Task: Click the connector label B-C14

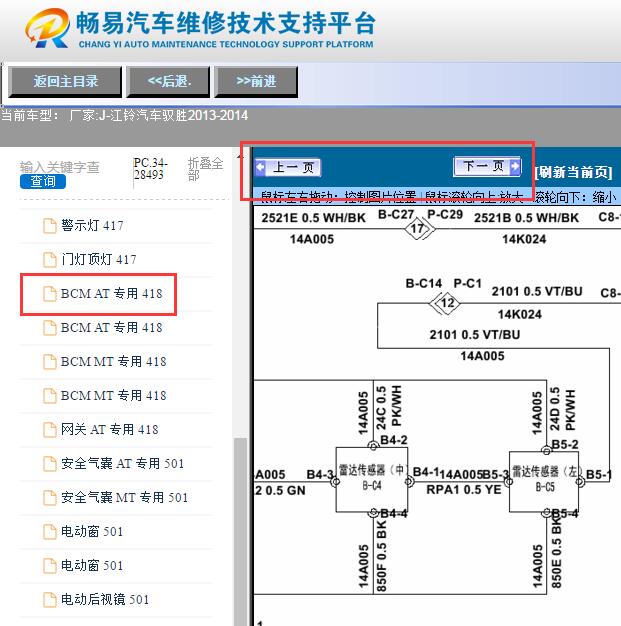Action: click(424, 283)
